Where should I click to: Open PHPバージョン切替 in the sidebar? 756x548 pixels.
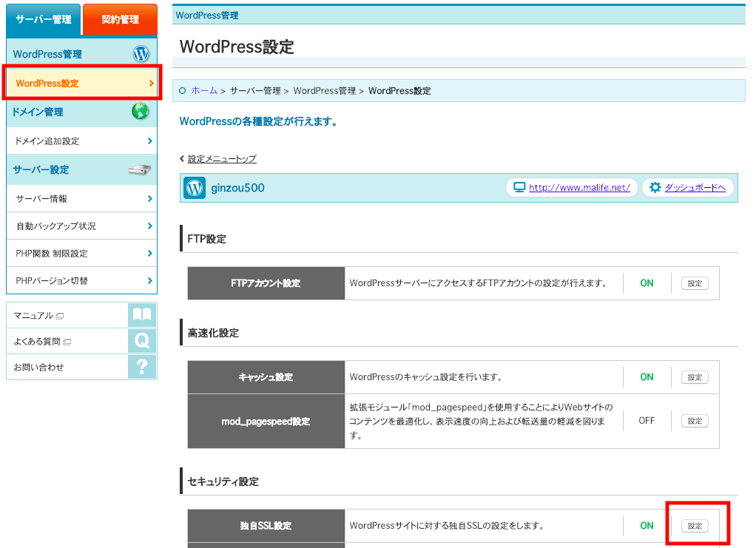point(82,280)
